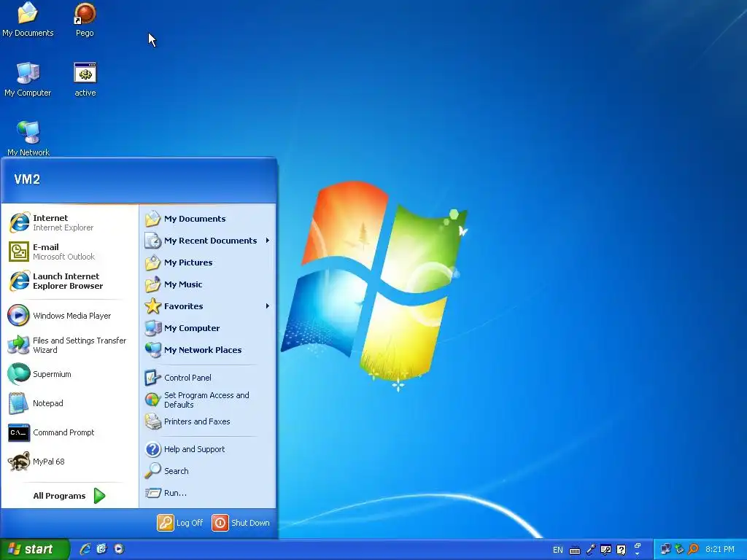Open My Network desktop icon
The image size is (747, 560).
pos(28,139)
